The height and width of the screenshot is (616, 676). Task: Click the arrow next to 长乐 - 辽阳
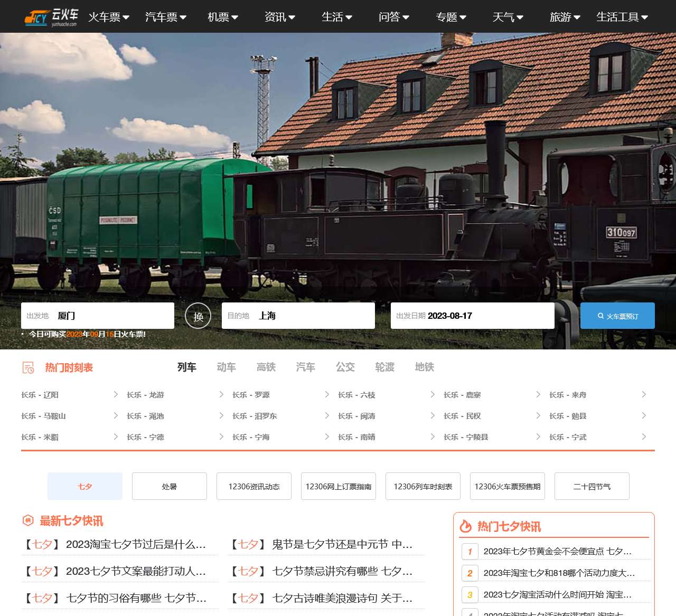click(116, 394)
